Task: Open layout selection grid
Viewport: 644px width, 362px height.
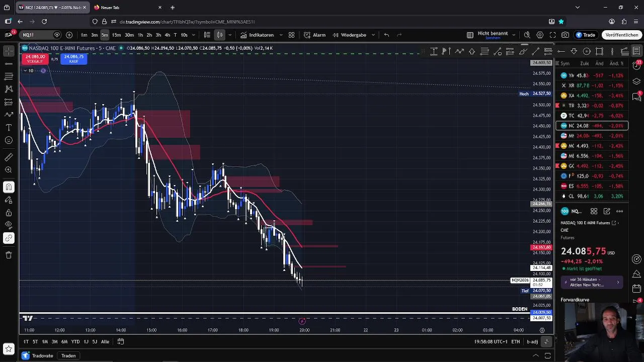Action: (x=470, y=35)
